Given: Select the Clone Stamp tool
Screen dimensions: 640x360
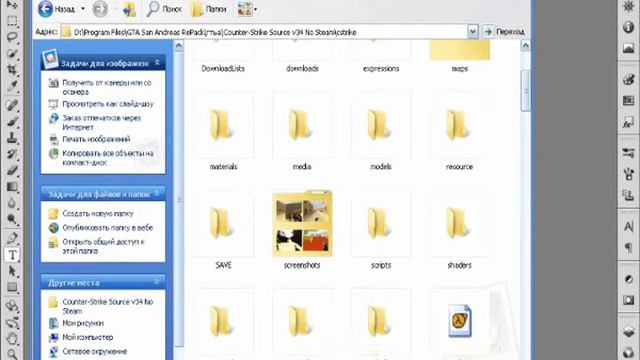Looking at the screenshot, I should point(12,138).
